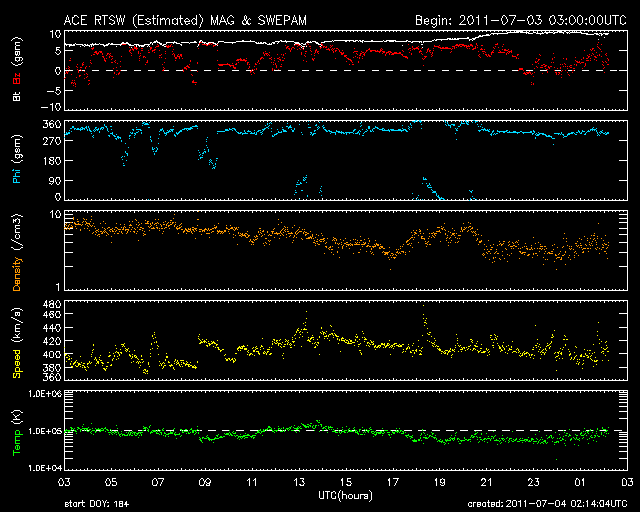Click the "440" tick on the Speed axis
This screenshot has width=640, height=512.
(x=52, y=328)
